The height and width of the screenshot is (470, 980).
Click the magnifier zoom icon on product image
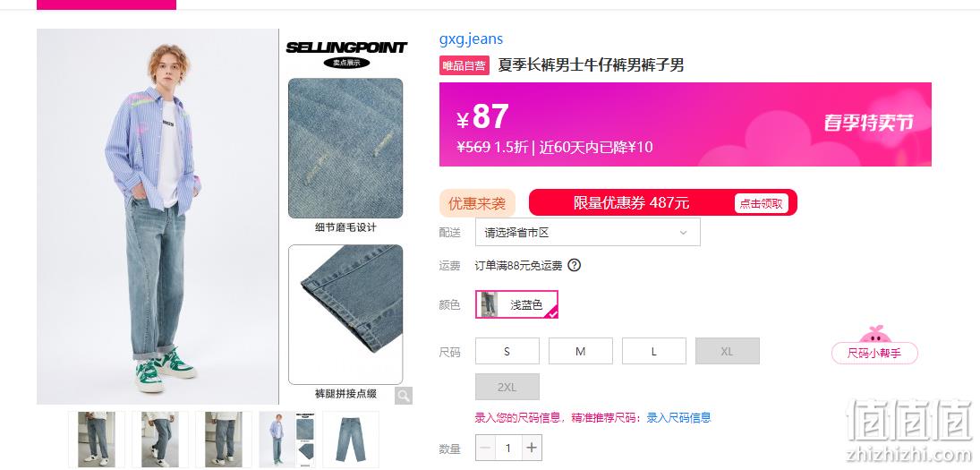pos(403,395)
